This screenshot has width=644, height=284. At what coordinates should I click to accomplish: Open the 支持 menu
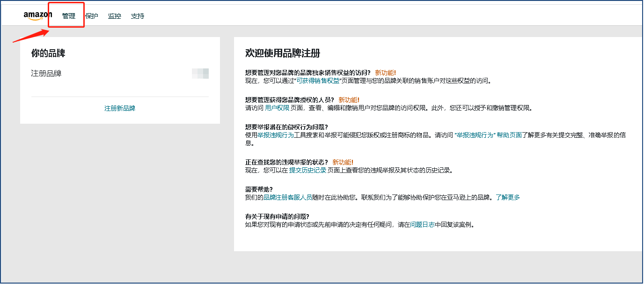point(138,16)
